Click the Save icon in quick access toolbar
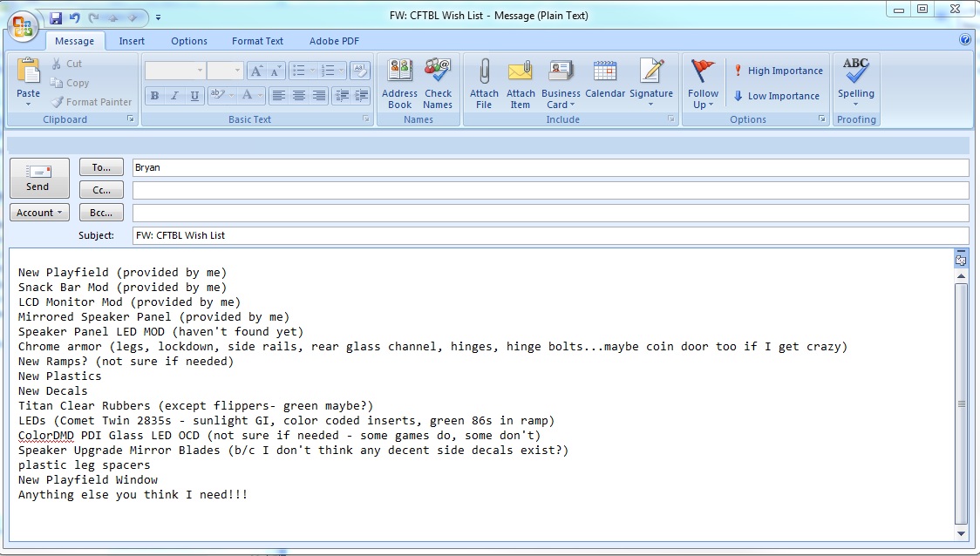Image resolution: width=980 pixels, height=556 pixels. point(56,17)
